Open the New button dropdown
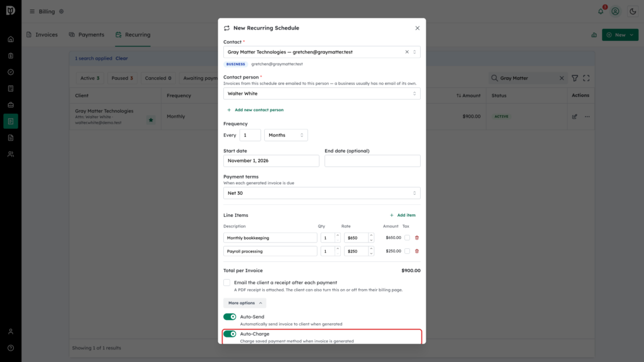Viewport: 644px width, 362px height. click(620, 35)
